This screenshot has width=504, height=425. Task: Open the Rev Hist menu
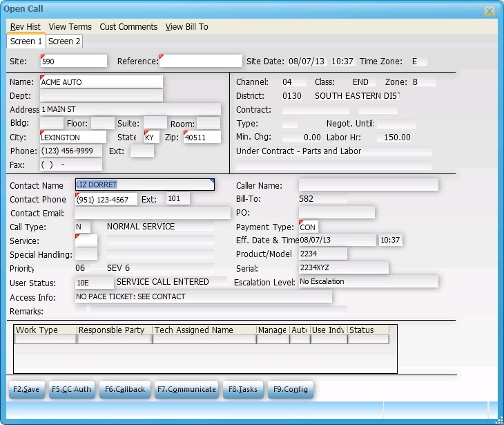[25, 27]
